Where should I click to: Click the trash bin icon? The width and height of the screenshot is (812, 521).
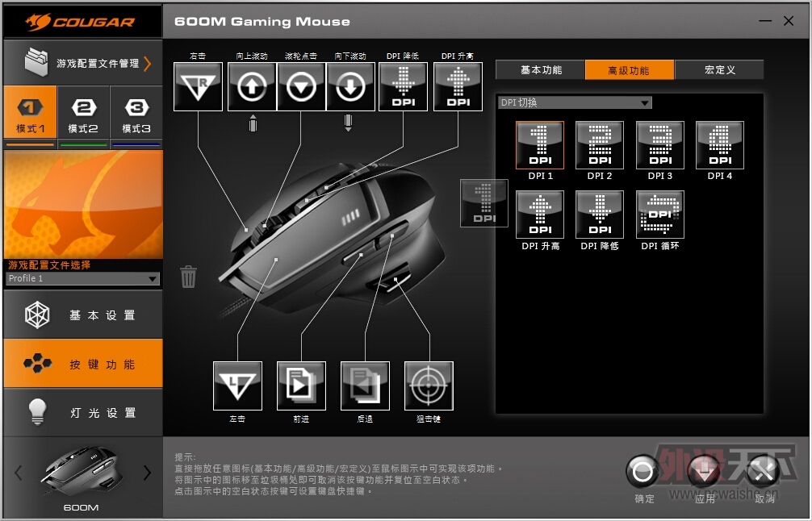(189, 277)
